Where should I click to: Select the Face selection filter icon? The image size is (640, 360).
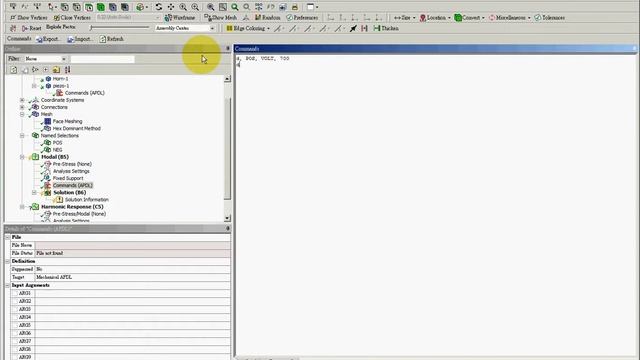89,7
